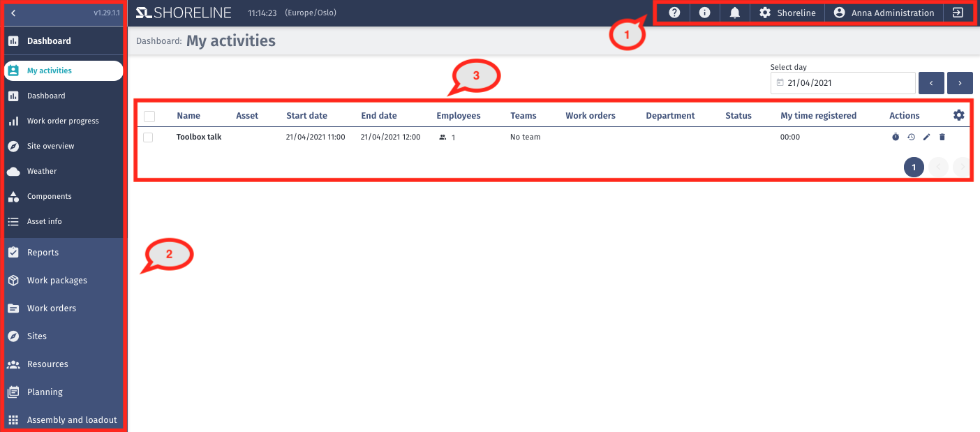
Task: Click the 00:00 registered time cell
Action: pos(790,137)
